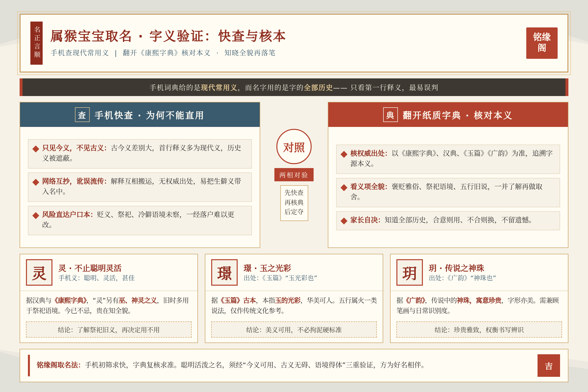Click the line 手机义：聪明、灵活，甚佳
The image size is (588, 392).
click(x=97, y=278)
